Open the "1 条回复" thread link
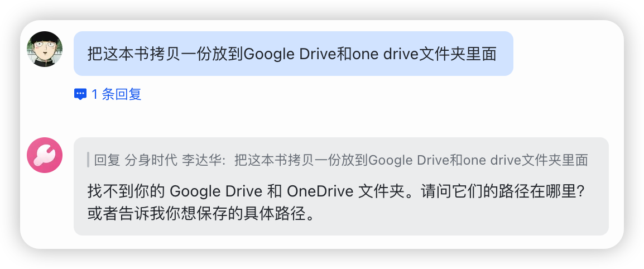644x269 pixels. click(x=116, y=94)
